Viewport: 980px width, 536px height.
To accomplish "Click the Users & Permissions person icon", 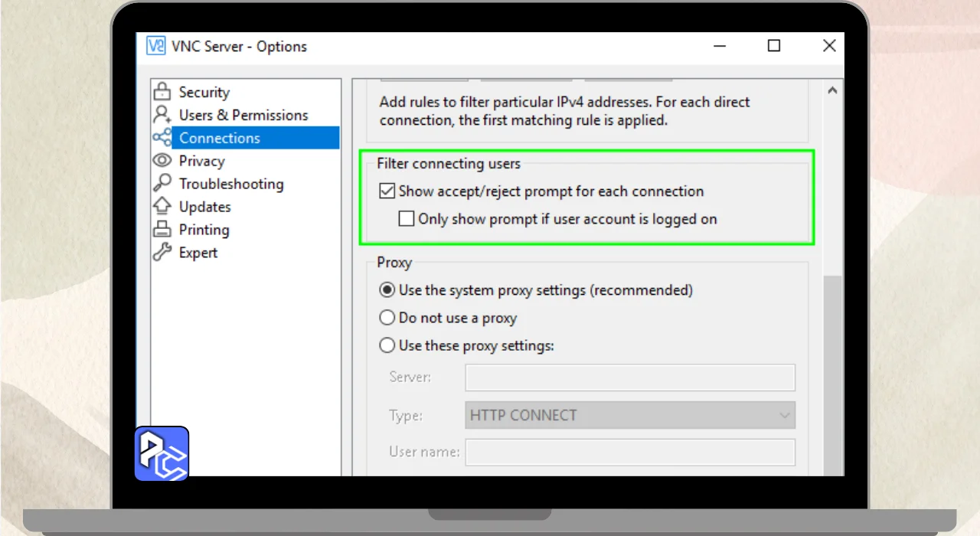I will point(162,115).
